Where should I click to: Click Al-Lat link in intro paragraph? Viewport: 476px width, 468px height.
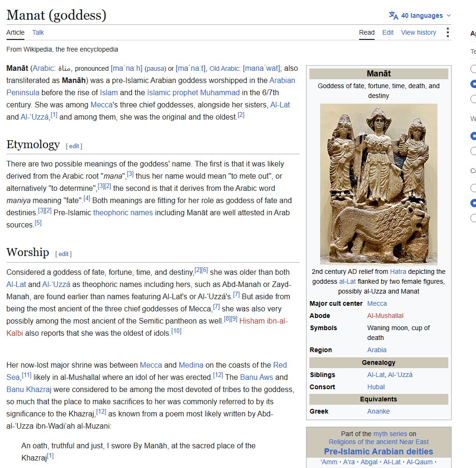[280, 105]
